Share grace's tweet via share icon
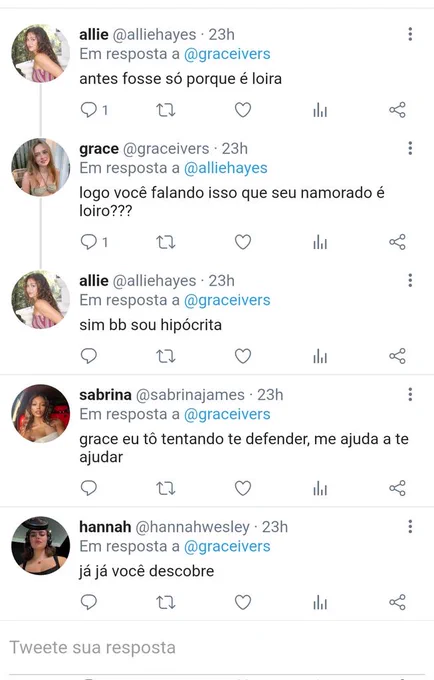This screenshot has height=680, width=434. click(397, 242)
